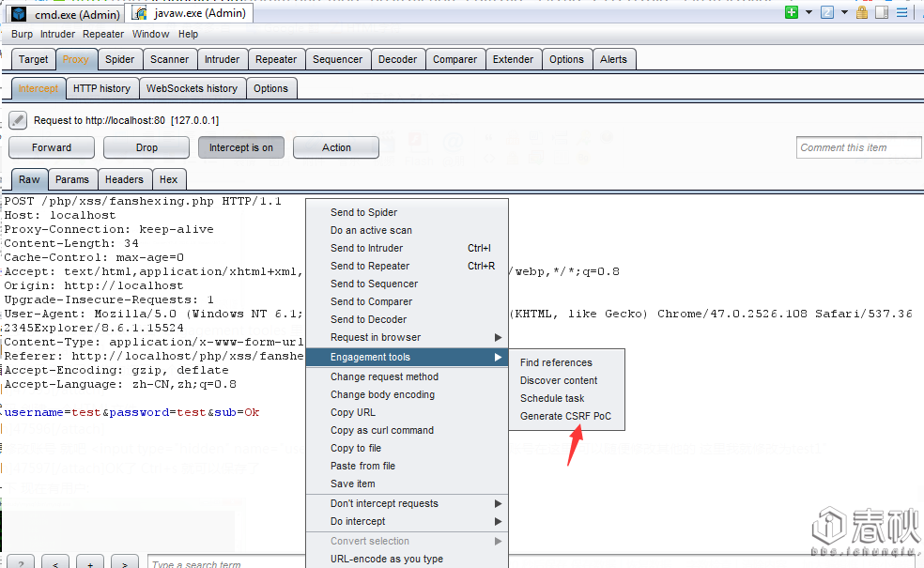This screenshot has height=568, width=924.
Task: Choose Copy as curl command
Action: 408,430
